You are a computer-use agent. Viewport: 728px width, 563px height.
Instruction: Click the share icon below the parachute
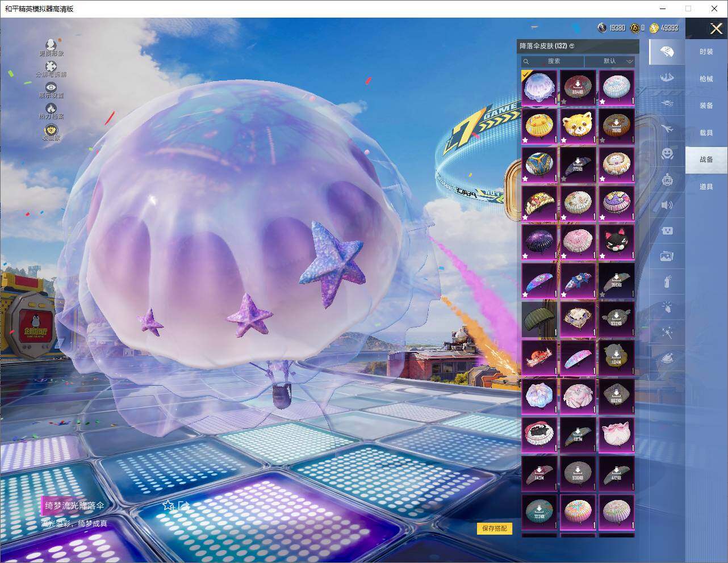pyautogui.click(x=183, y=505)
